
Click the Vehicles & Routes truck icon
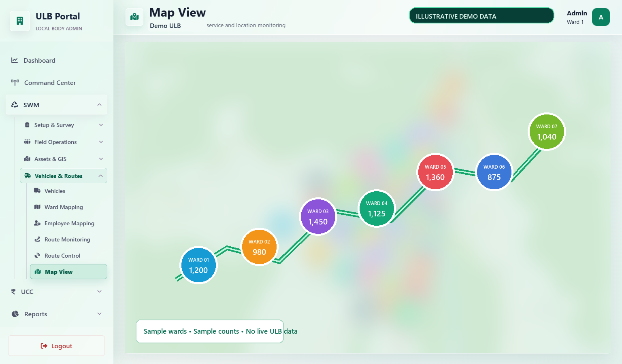(x=28, y=176)
